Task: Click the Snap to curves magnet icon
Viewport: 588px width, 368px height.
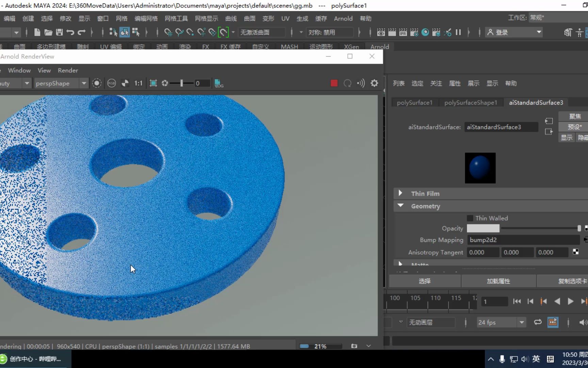Action: coord(179,32)
